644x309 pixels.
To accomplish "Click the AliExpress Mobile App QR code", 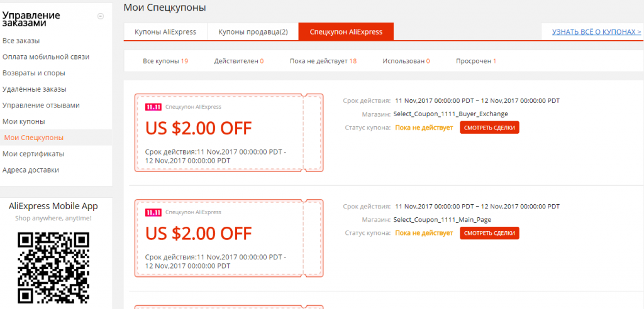I will [x=53, y=267].
